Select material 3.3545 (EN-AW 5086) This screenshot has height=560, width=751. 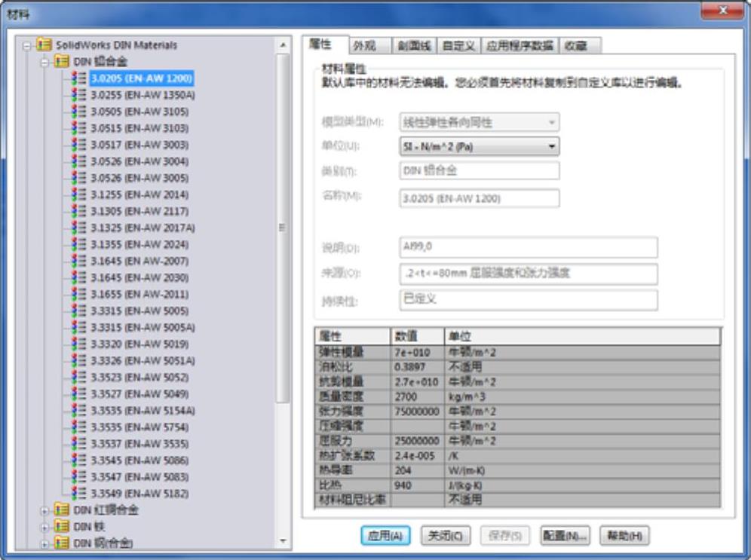(x=139, y=461)
